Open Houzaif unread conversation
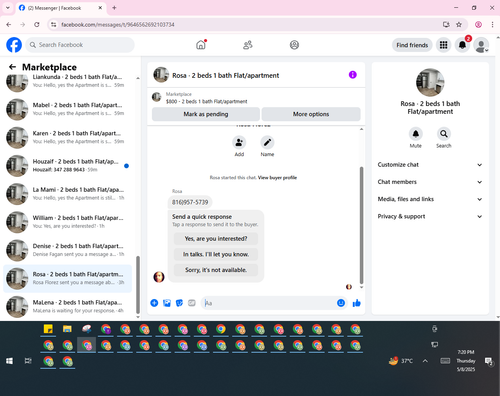500x396 pixels. (x=67, y=166)
